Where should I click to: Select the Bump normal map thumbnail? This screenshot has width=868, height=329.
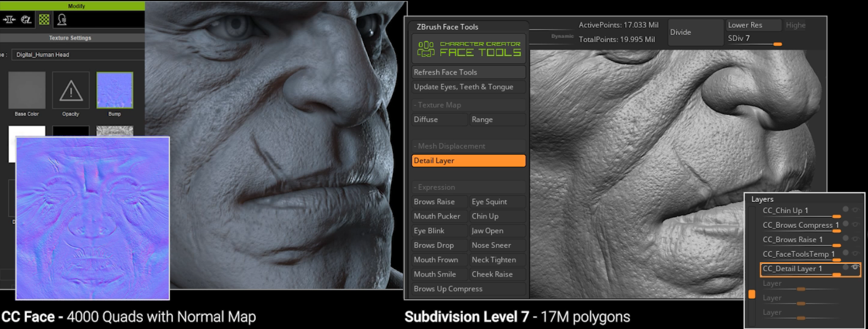pyautogui.click(x=114, y=90)
